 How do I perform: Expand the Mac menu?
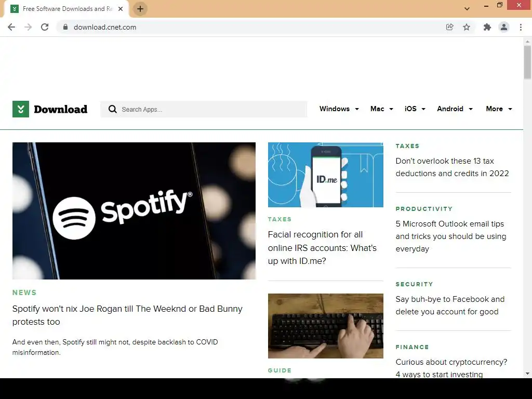382,109
